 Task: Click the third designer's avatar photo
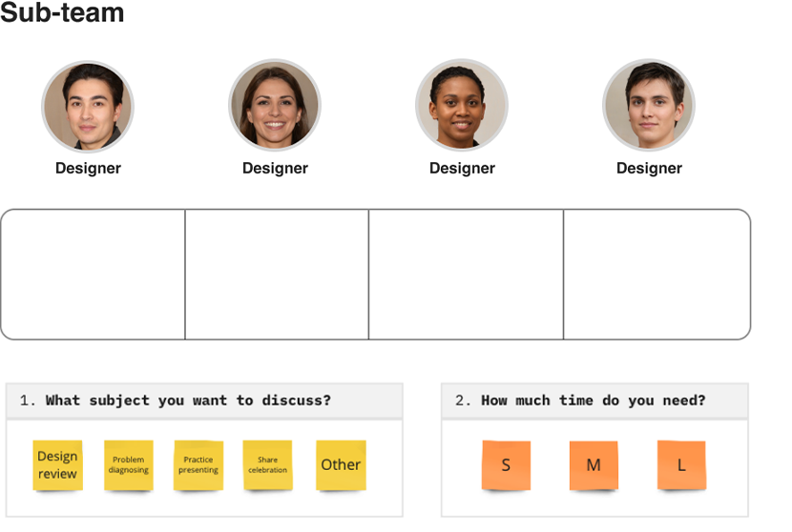(462, 105)
